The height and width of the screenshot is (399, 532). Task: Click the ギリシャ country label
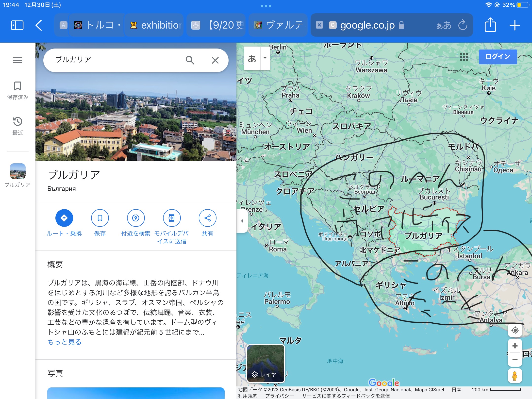coord(391,285)
